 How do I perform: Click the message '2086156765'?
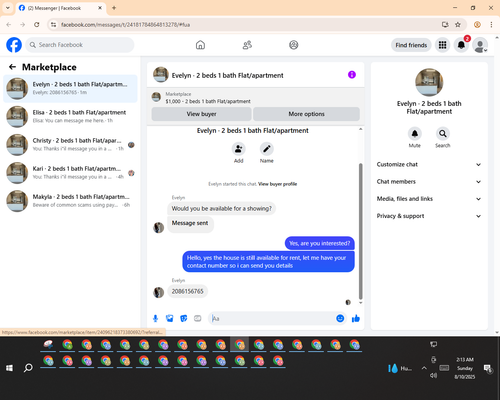[187, 291]
